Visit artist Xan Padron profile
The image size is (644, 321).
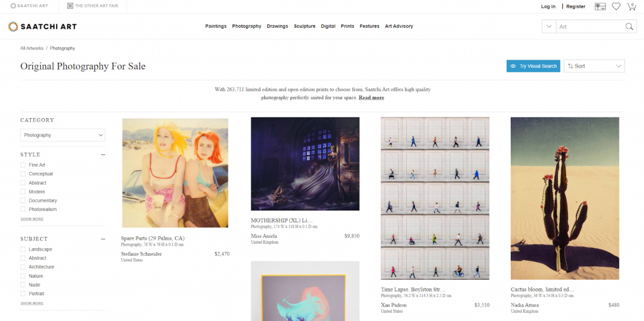coord(394,305)
